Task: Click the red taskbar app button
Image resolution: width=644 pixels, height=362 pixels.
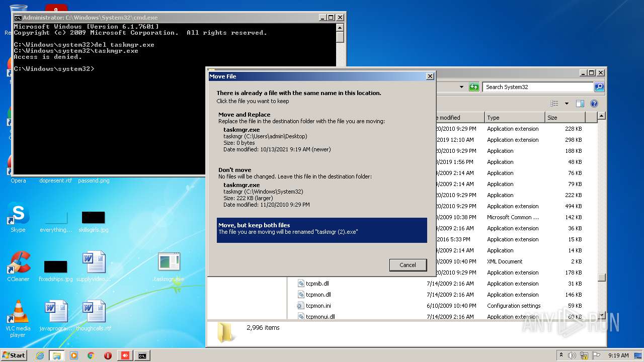Action: click(x=125, y=355)
